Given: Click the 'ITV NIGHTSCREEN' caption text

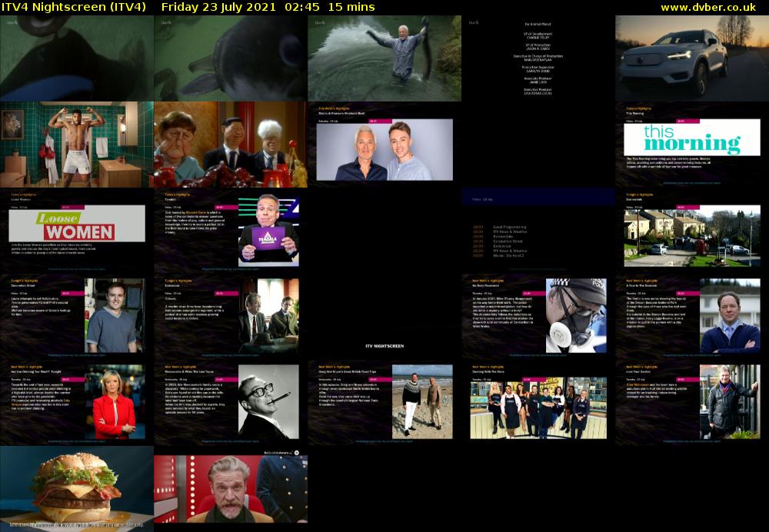Looking at the screenshot, I should click(384, 346).
